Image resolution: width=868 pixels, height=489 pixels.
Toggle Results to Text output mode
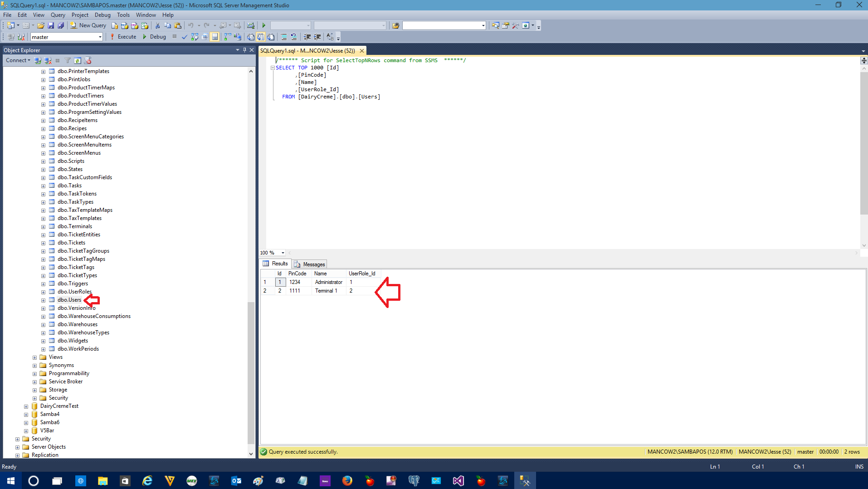click(250, 37)
